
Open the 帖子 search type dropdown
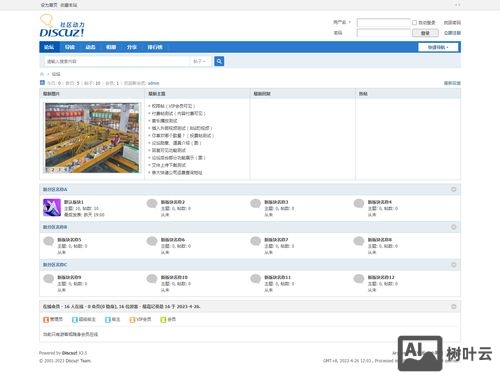(199, 61)
